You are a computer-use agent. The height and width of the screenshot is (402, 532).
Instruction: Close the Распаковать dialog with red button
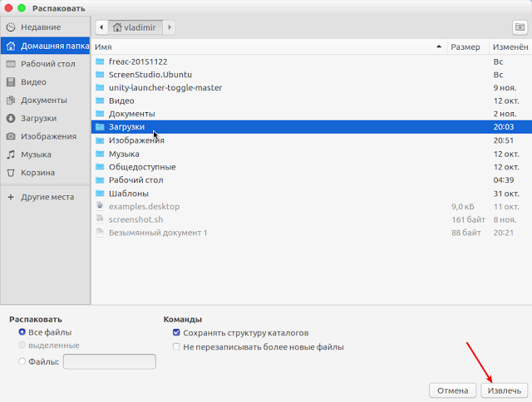8,7
